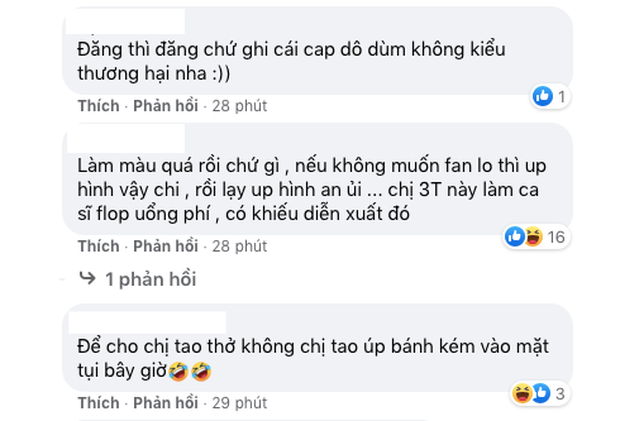Click Phản hồi under the "Đăng thì đăng" comment

coord(166,106)
